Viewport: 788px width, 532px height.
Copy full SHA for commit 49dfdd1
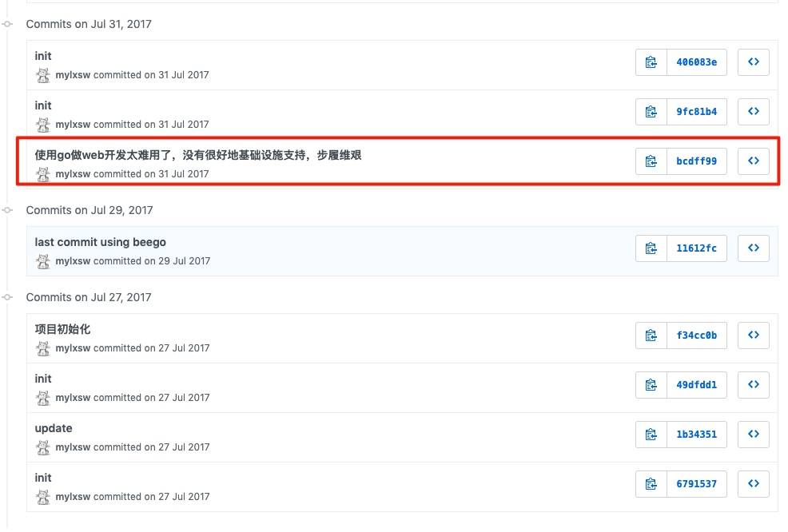tap(651, 385)
